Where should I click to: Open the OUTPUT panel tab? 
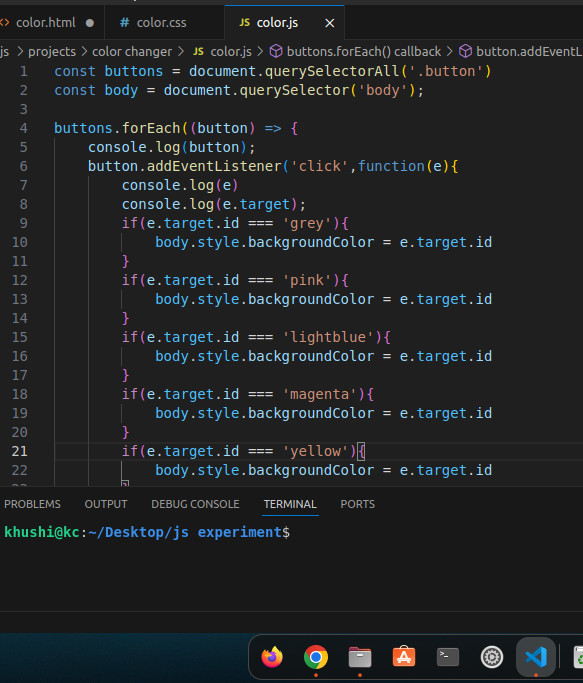pyautogui.click(x=106, y=504)
